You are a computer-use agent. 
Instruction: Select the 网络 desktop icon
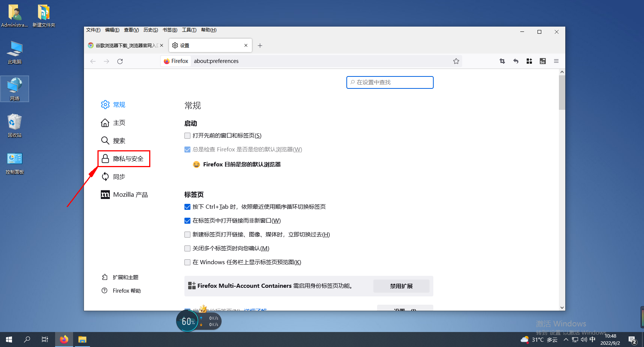click(15, 89)
